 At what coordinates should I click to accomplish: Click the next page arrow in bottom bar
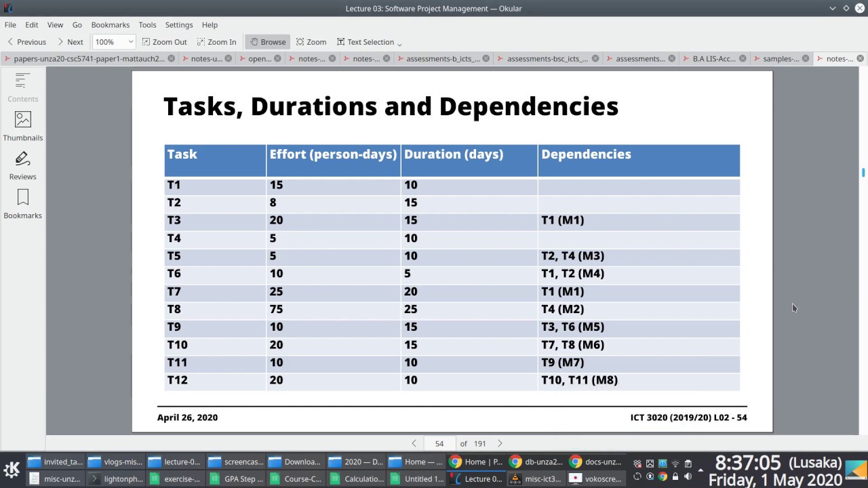(x=500, y=443)
